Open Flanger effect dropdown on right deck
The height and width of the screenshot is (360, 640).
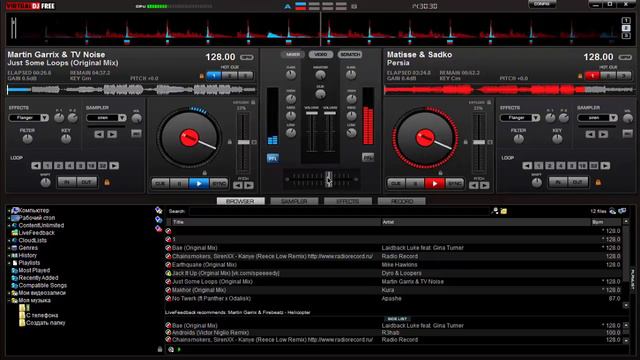536,118
